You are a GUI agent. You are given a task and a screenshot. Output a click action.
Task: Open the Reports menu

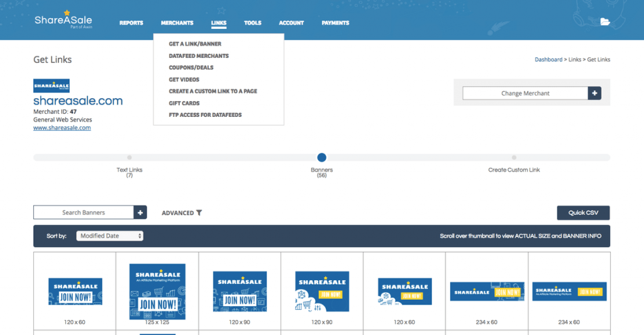pyautogui.click(x=131, y=23)
